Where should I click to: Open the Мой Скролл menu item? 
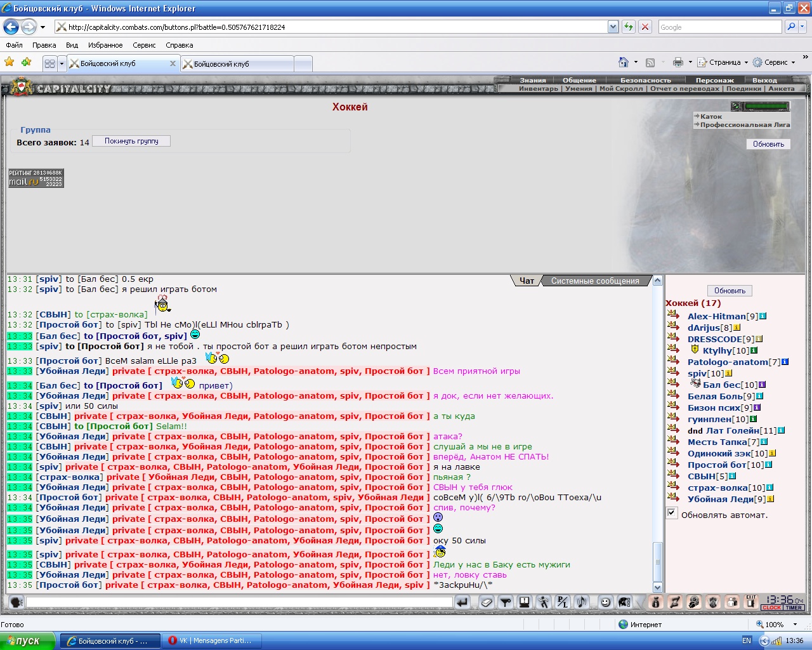[621, 89]
